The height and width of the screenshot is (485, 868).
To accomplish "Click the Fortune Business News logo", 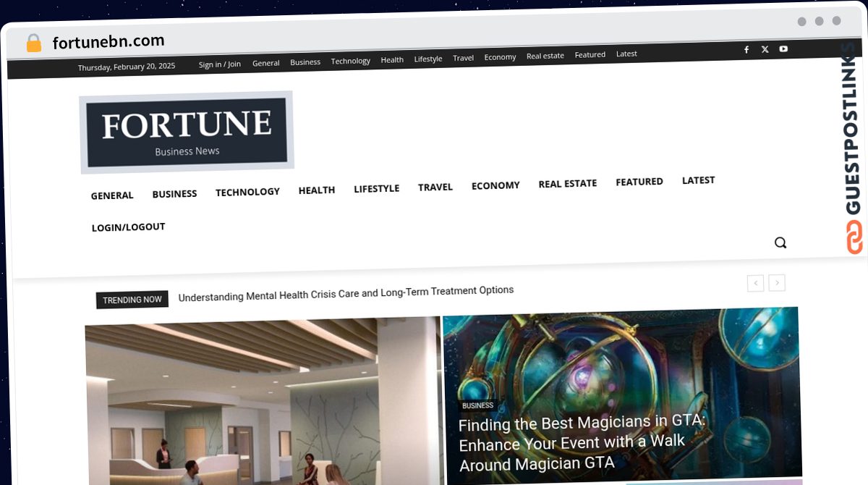I will (x=187, y=132).
